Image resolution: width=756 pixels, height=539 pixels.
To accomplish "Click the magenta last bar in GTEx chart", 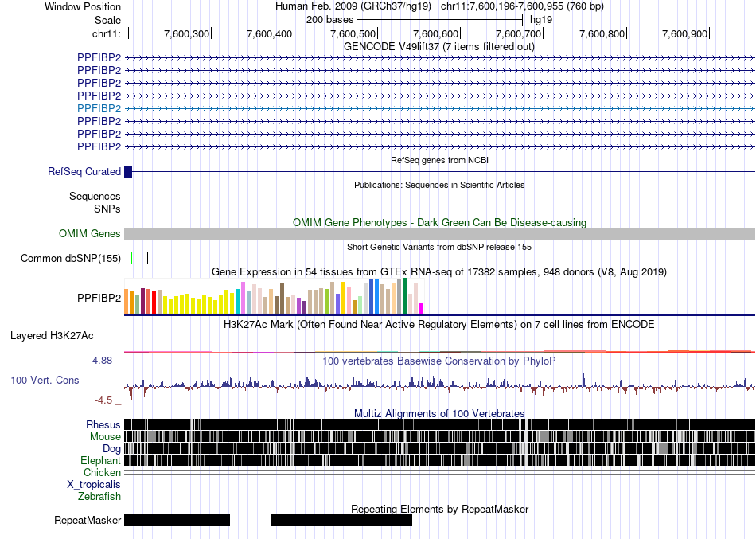I will [422, 308].
